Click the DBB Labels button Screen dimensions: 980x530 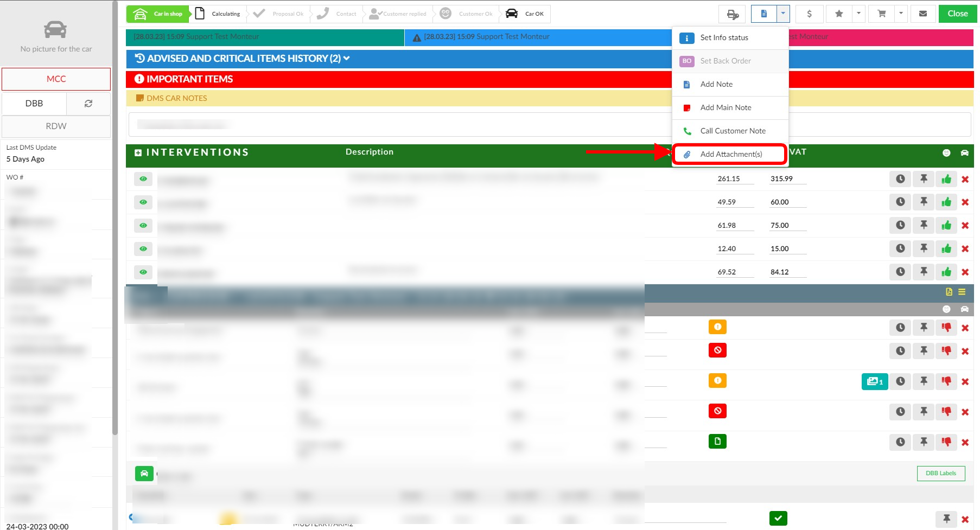940,473
